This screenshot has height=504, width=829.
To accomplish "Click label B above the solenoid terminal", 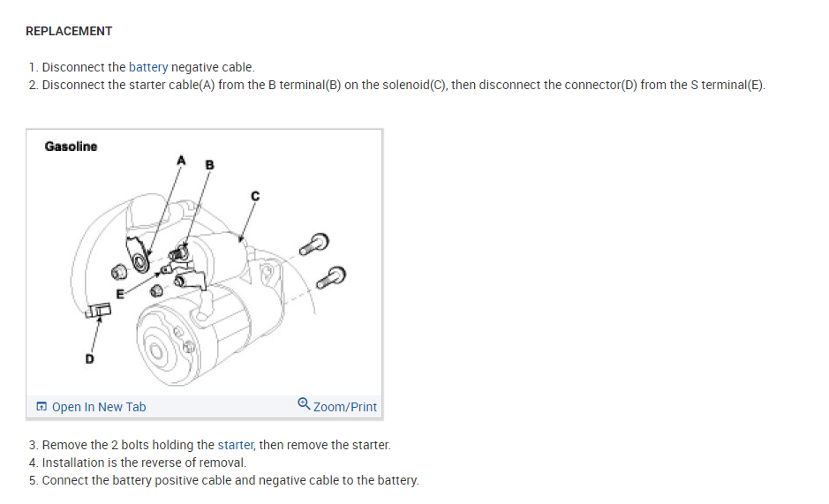I will (210, 165).
